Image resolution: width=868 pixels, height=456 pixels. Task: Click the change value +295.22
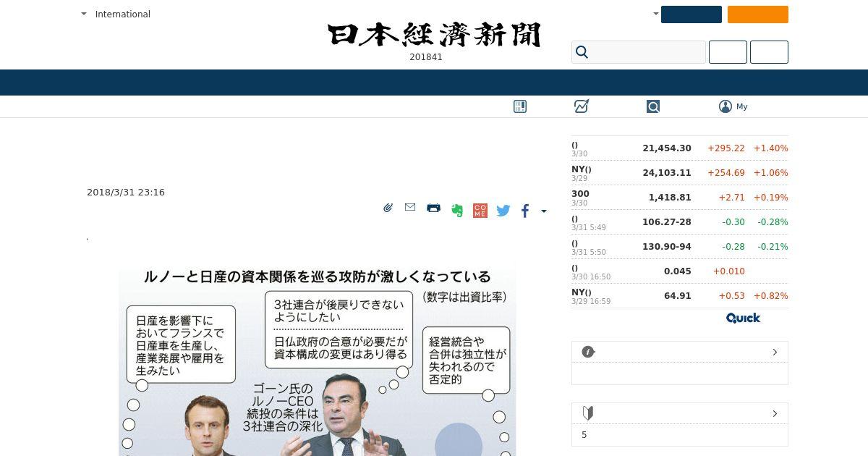tap(726, 148)
